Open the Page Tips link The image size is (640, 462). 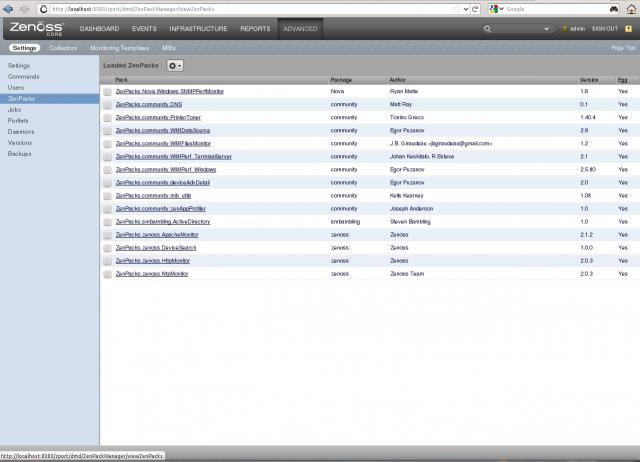[623, 48]
